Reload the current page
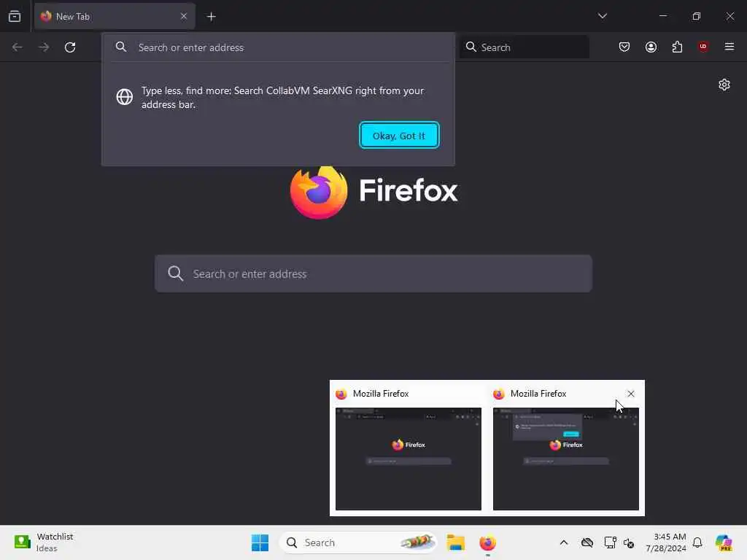This screenshot has width=747, height=560. pos(70,47)
